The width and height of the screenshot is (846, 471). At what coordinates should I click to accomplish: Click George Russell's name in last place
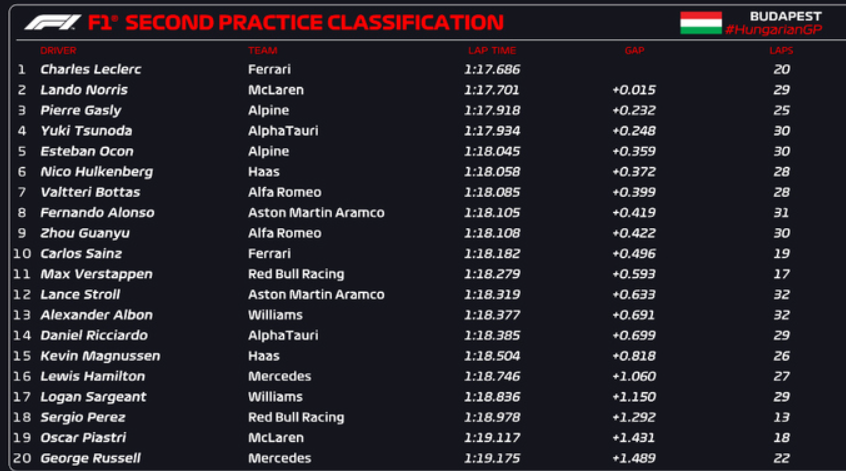(x=90, y=459)
